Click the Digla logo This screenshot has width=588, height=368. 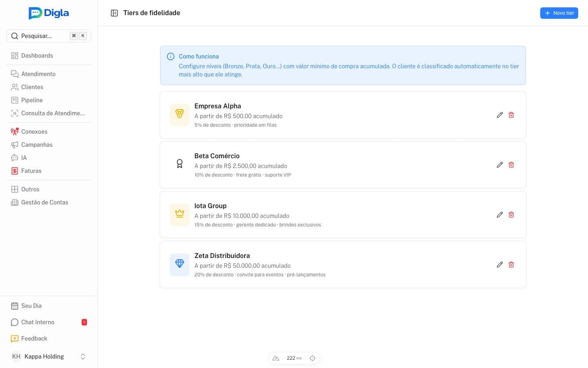tap(49, 13)
